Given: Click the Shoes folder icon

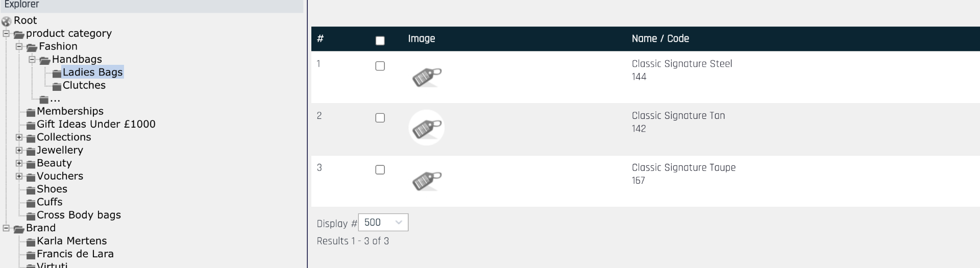Looking at the screenshot, I should [x=31, y=190].
